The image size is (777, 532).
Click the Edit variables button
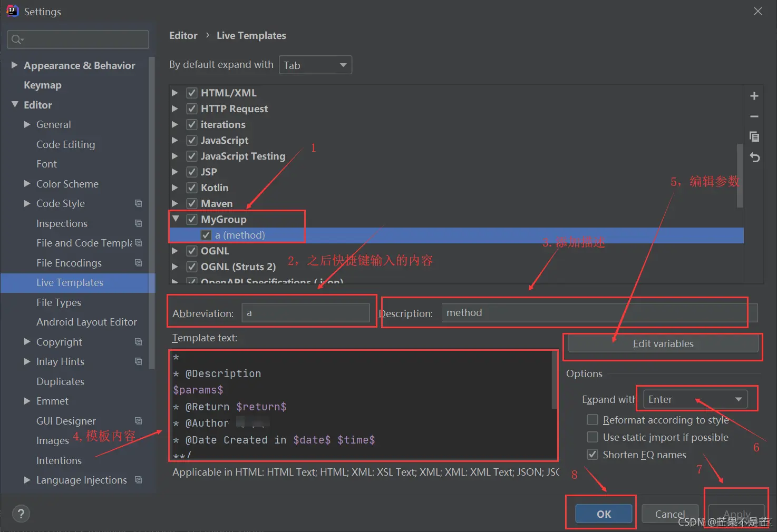pyautogui.click(x=663, y=343)
